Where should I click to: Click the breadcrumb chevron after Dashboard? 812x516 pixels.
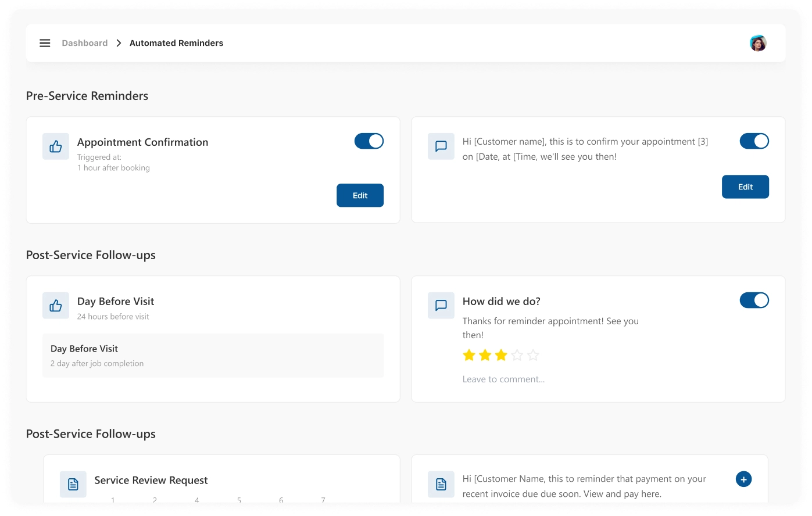[119, 43]
